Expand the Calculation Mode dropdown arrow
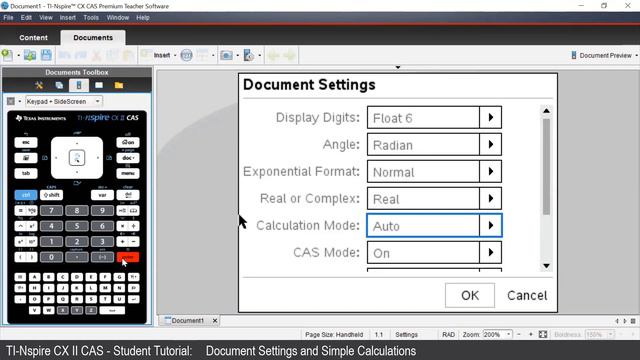 (x=491, y=225)
